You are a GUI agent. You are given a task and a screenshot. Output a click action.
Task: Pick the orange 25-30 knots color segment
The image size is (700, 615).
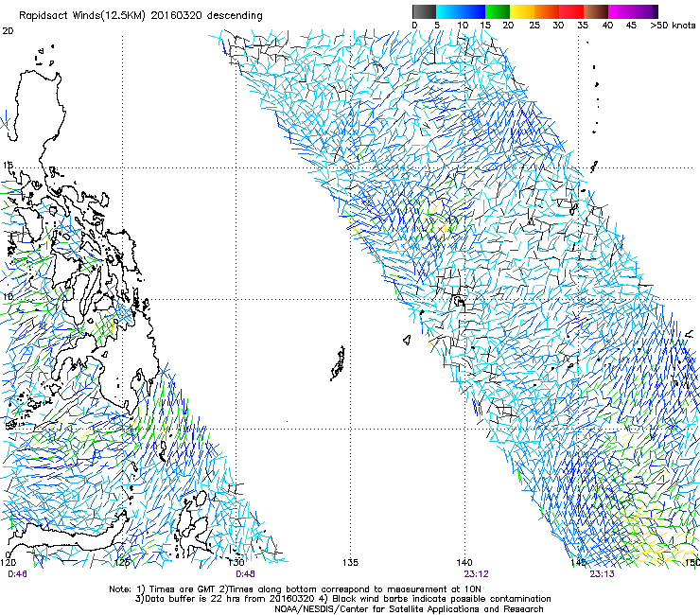click(547, 11)
